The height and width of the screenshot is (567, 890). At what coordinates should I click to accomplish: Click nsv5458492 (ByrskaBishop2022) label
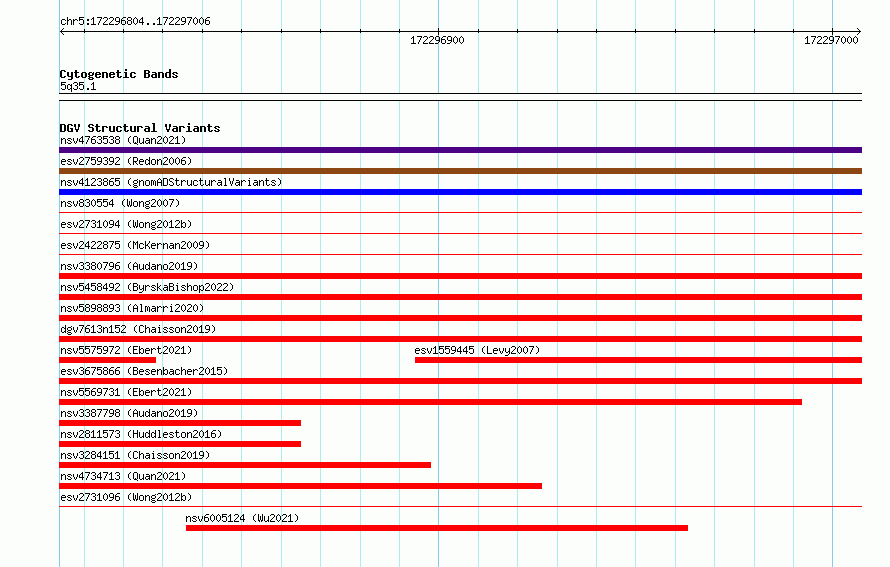tap(147, 287)
